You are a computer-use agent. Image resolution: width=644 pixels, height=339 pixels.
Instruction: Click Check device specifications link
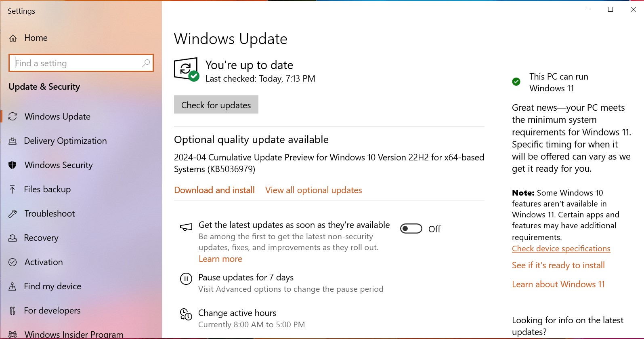(x=561, y=248)
